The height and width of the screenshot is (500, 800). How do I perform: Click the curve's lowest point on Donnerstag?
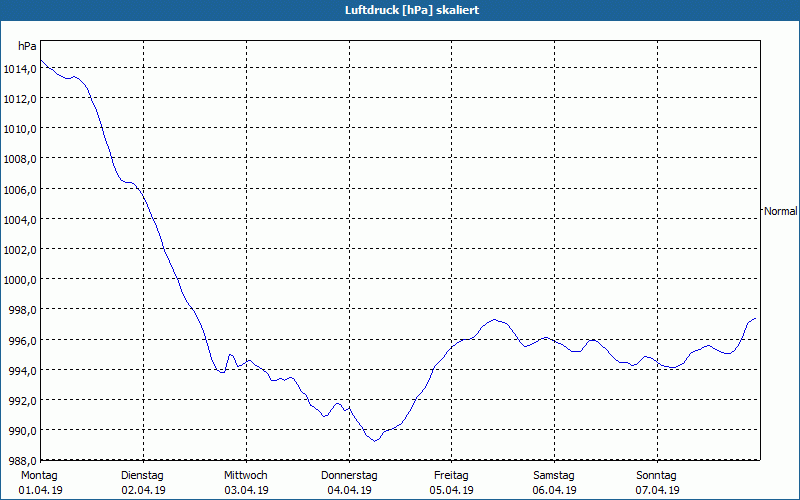(375, 441)
